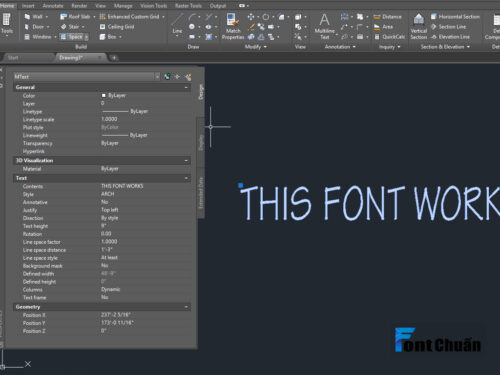Image resolution: width=500 pixels, height=375 pixels.
Task: Collapse the General properties section
Action: point(186,87)
